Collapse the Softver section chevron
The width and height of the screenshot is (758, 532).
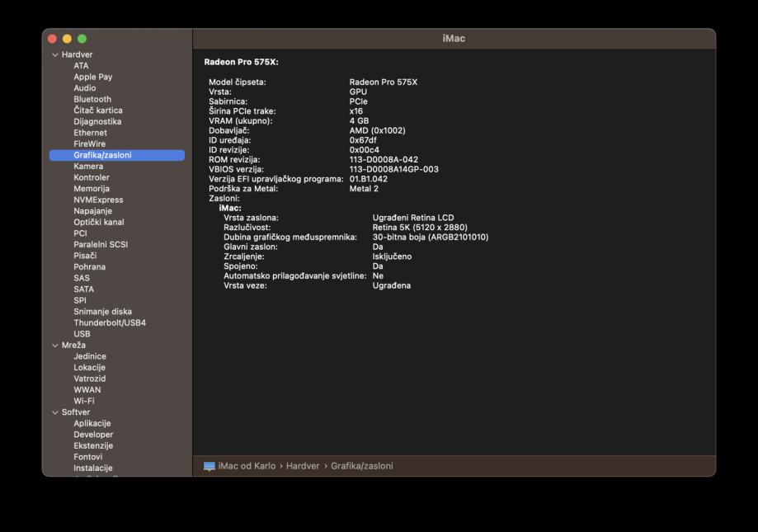55,412
